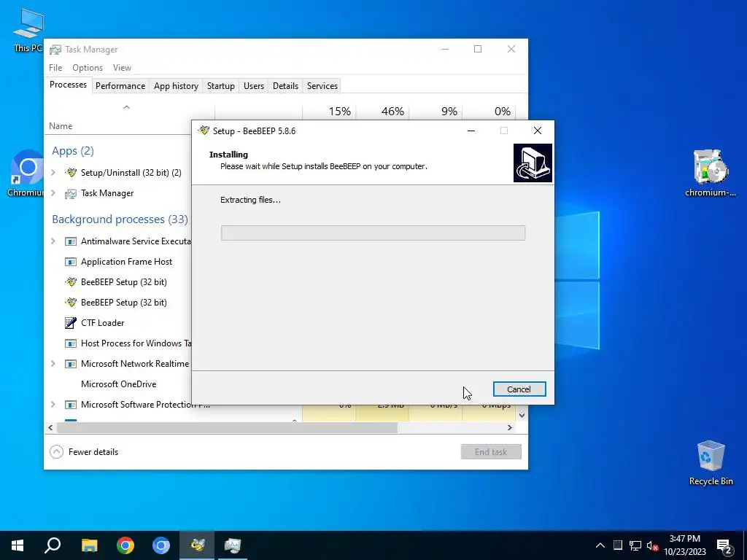Open the notification center icon
The height and width of the screenshot is (560, 747).
click(724, 546)
